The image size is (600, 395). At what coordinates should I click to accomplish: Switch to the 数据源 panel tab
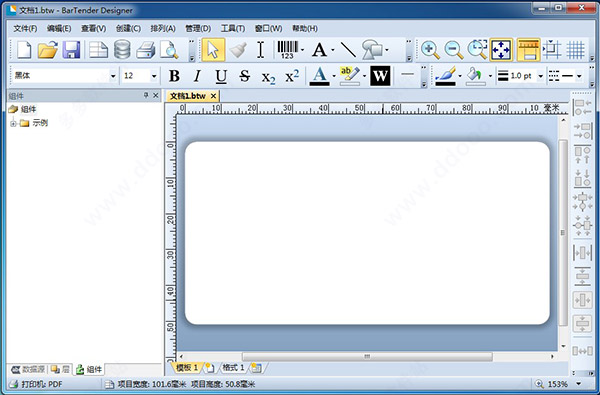click(28, 369)
